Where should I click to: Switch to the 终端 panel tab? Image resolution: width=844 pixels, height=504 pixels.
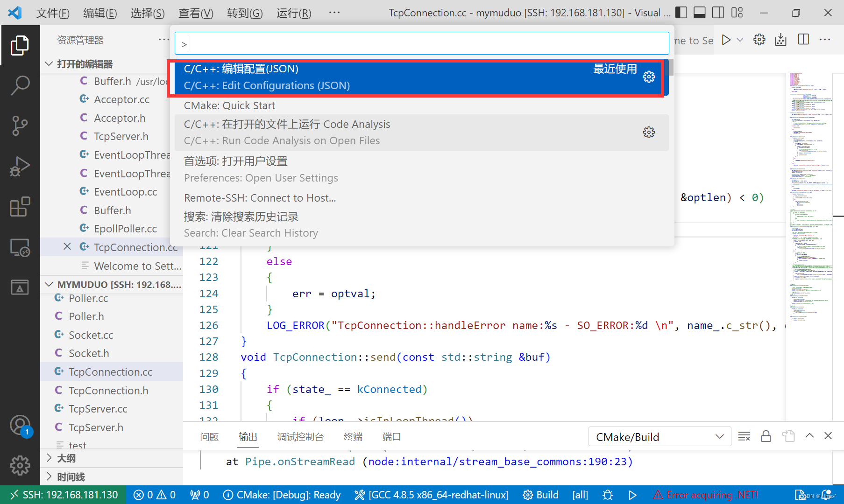[x=353, y=436]
